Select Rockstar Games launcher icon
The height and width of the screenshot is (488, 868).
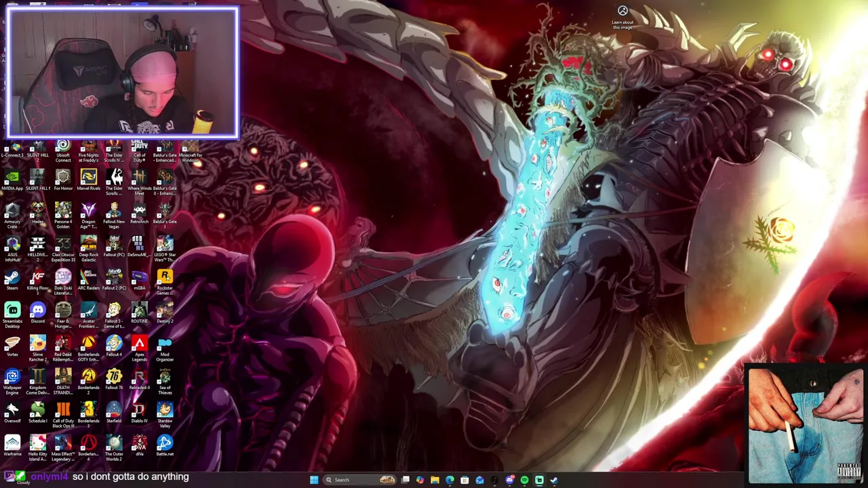[165, 283]
